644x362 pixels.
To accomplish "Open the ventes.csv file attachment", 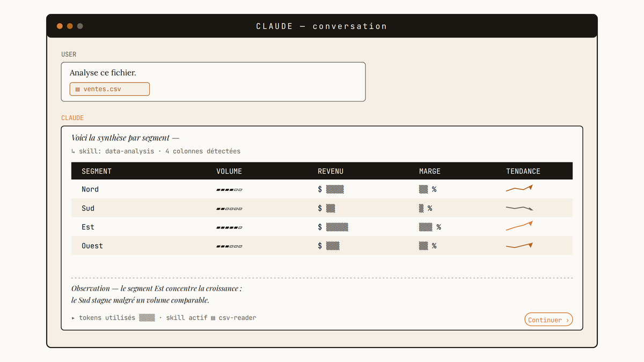I will pos(109,89).
